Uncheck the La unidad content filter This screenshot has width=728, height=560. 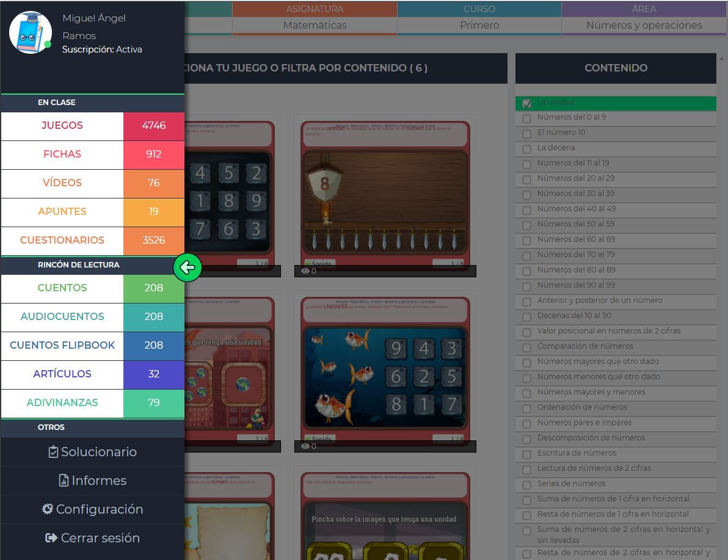point(526,103)
